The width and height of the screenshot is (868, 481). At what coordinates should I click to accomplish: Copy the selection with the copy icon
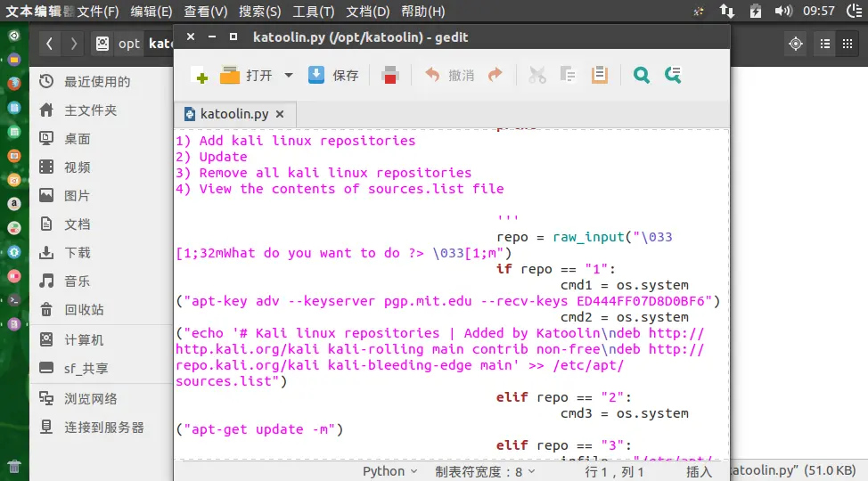coord(568,76)
